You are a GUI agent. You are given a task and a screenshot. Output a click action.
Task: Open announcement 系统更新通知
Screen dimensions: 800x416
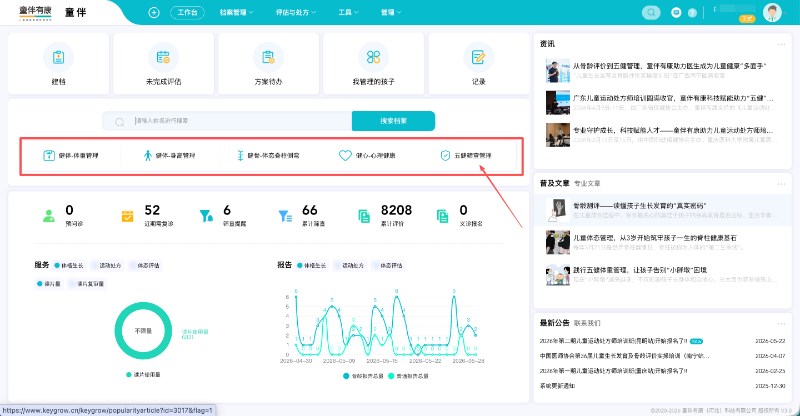[558, 386]
